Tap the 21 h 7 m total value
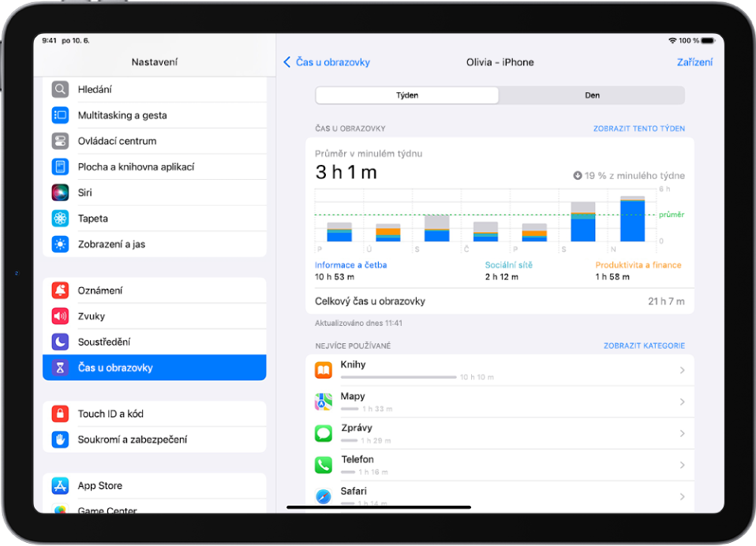The width and height of the screenshot is (756, 546). [x=666, y=301]
